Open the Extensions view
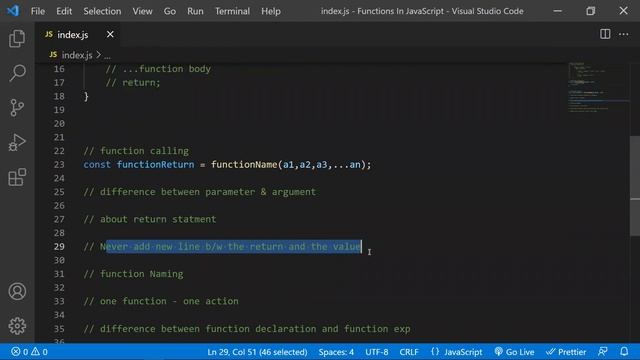Viewport: 640px width, 360px height. 17,177
